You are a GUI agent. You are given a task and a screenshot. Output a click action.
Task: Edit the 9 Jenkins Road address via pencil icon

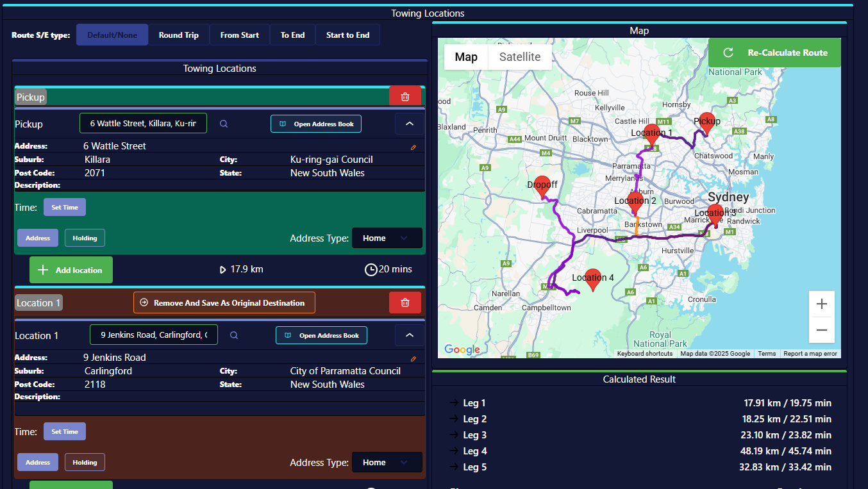pos(413,358)
